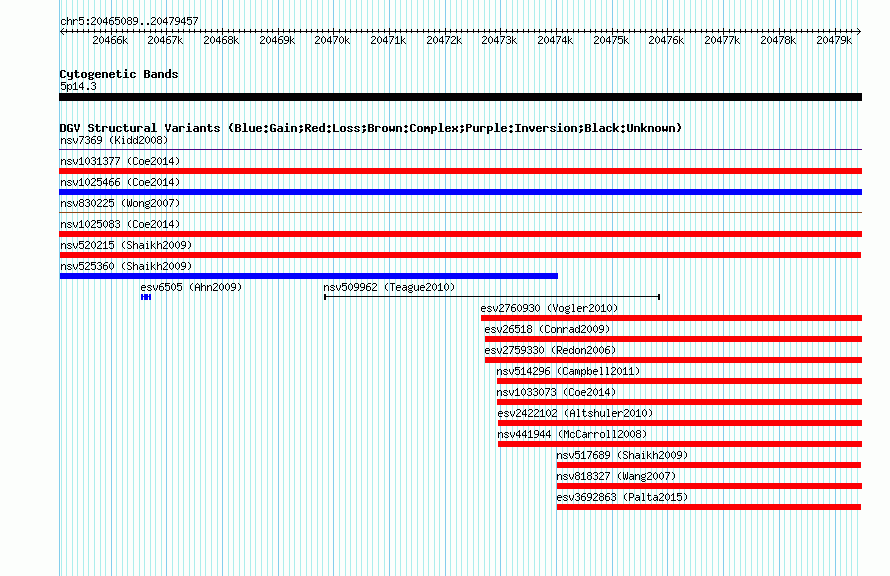Click red bar under esv2422102
Screen dimensions: 890x576
coord(679,423)
